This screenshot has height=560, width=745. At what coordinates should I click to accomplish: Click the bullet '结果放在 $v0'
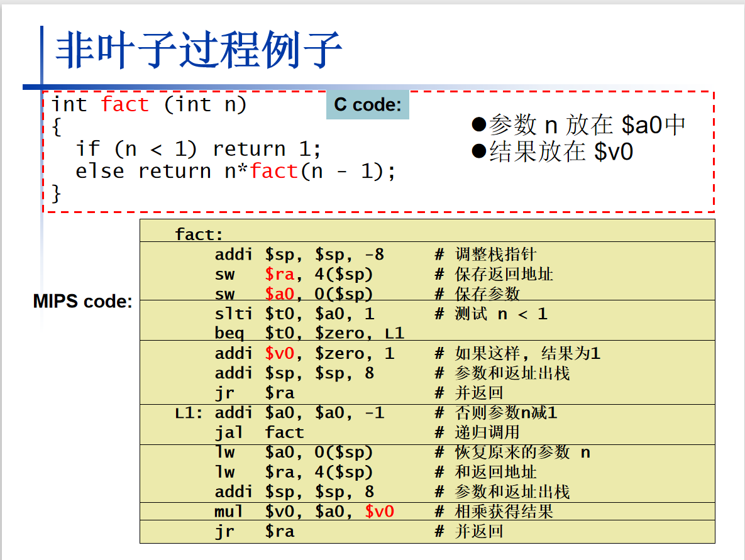coord(553,151)
